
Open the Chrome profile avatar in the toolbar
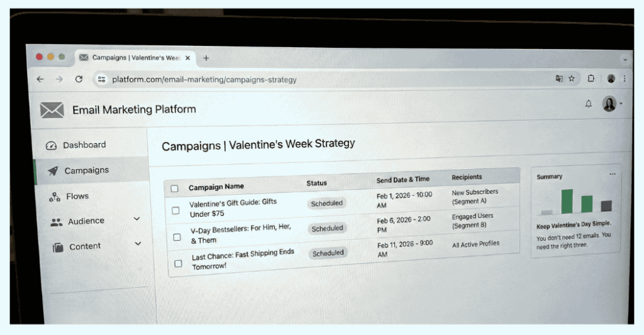click(x=611, y=79)
